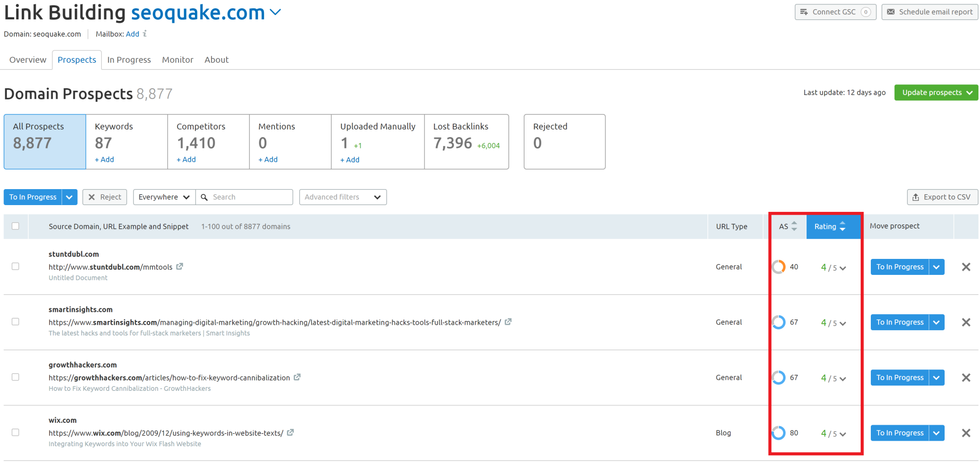Click the Reject button
The height and width of the screenshot is (464, 980).
point(105,197)
